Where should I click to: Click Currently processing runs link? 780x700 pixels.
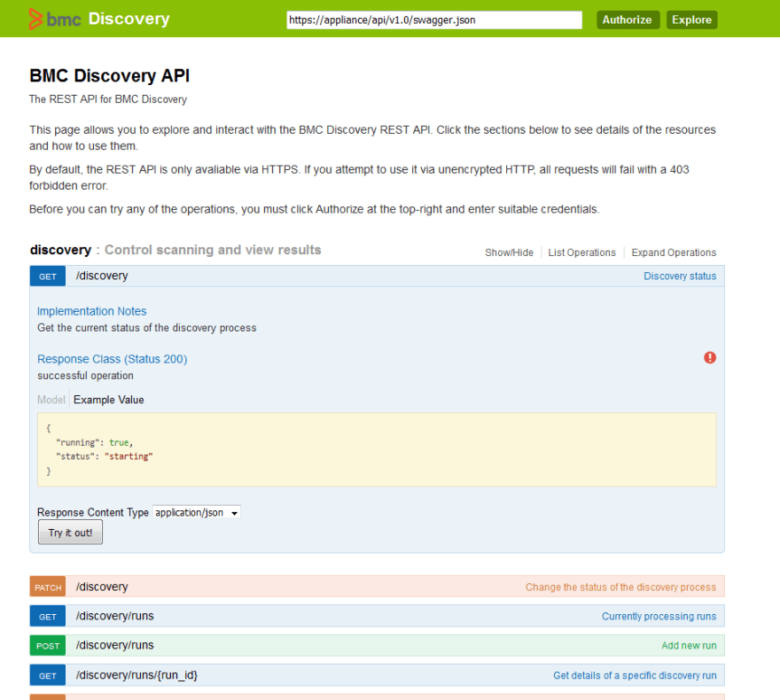click(x=659, y=617)
